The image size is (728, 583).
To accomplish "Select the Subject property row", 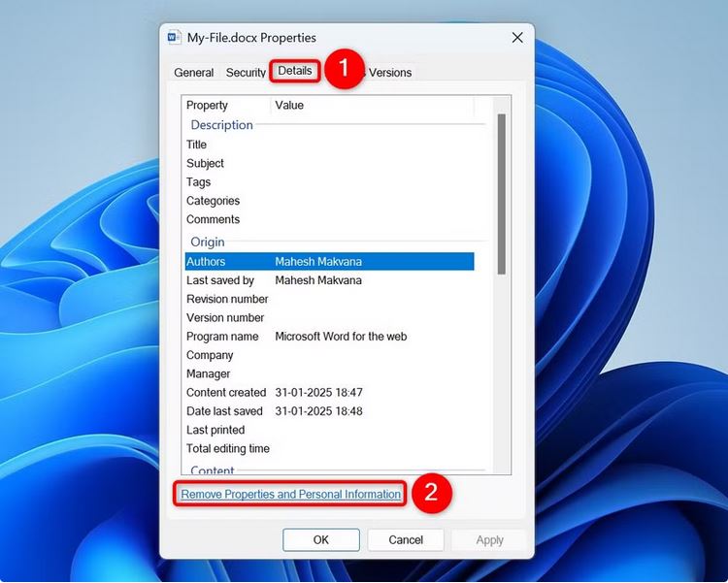I will pos(329,163).
